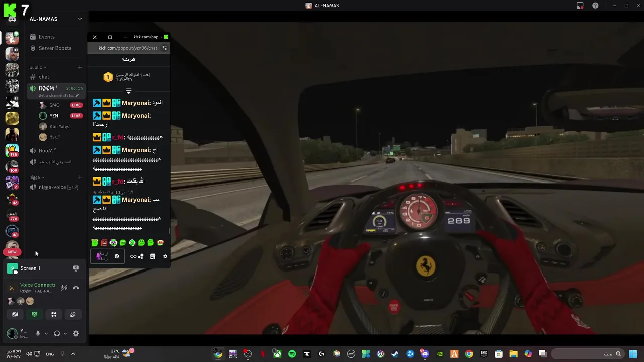Expand the AL-NAMAS server dropdown
644x362 pixels.
pos(80,19)
